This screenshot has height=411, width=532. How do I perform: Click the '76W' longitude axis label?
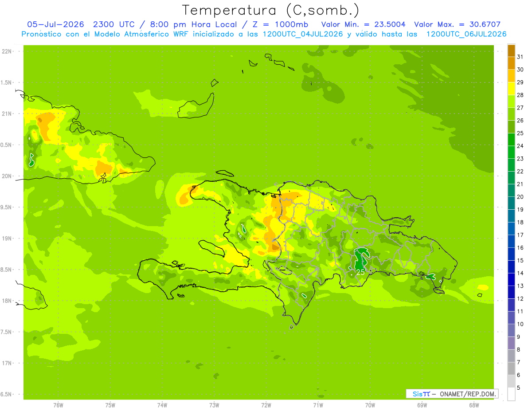click(58, 405)
